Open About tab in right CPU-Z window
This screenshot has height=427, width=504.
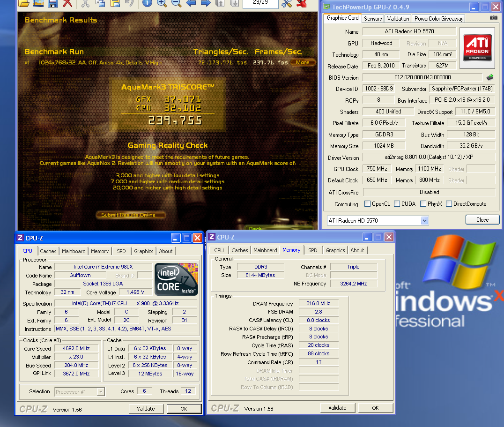tap(357, 250)
